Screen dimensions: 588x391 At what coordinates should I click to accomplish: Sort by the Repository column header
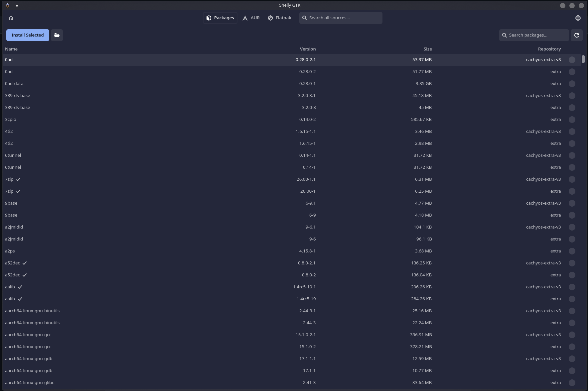pos(549,49)
